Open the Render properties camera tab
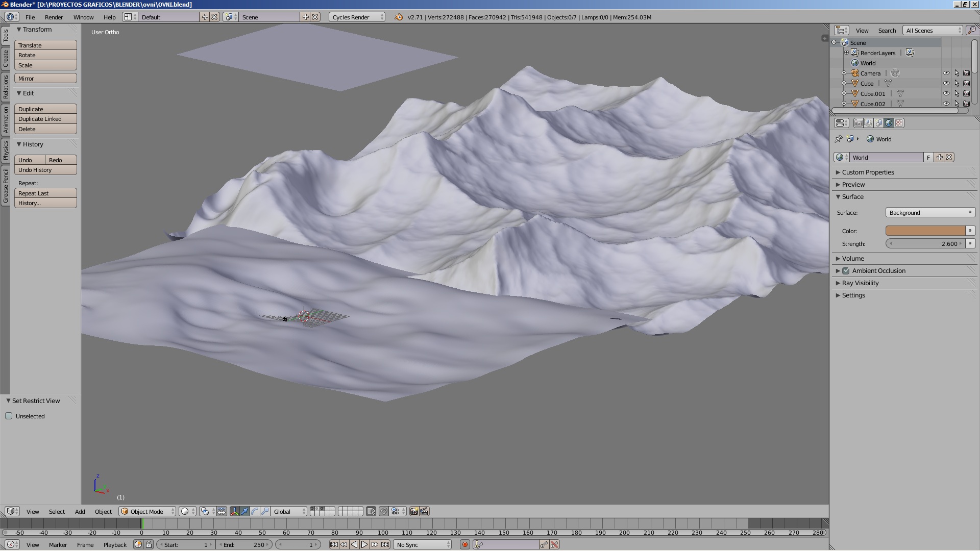Viewport: 980px width, 551px height. (x=858, y=123)
